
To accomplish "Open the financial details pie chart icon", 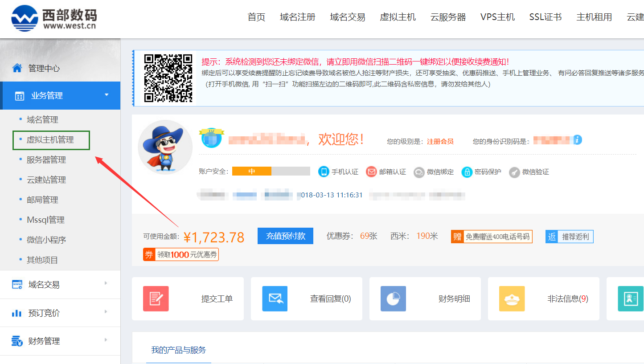I will [x=393, y=299].
